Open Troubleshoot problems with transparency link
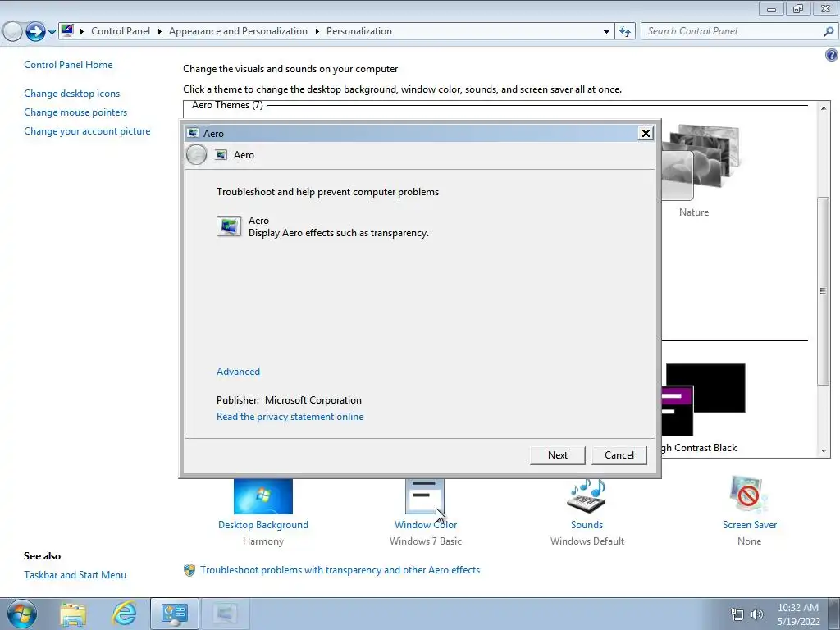This screenshot has width=840, height=630. (x=340, y=570)
